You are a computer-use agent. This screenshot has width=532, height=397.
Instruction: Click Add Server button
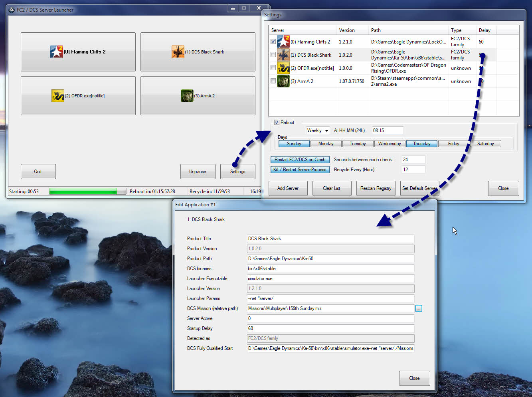tap(288, 188)
